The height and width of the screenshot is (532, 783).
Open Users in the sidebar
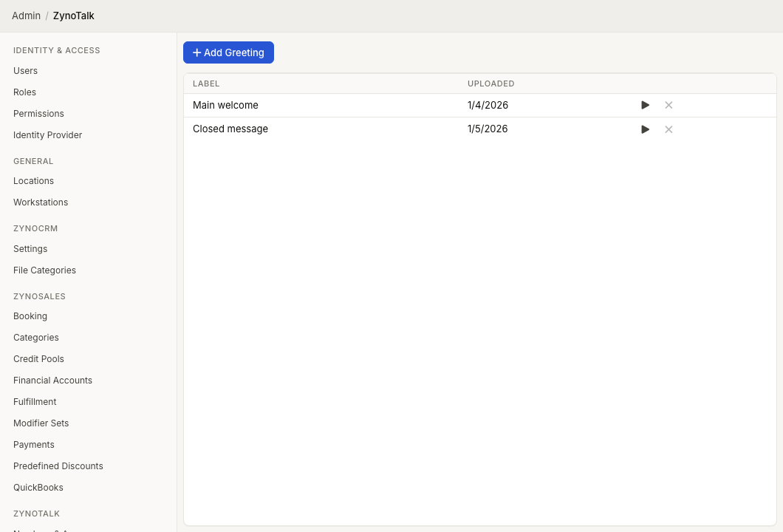[x=25, y=71]
